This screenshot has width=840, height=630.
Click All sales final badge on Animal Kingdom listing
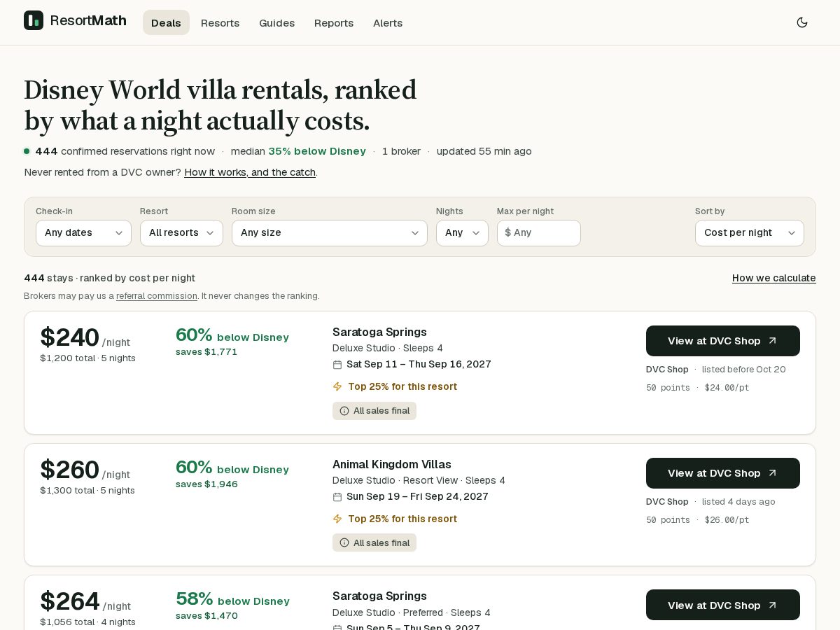(374, 543)
